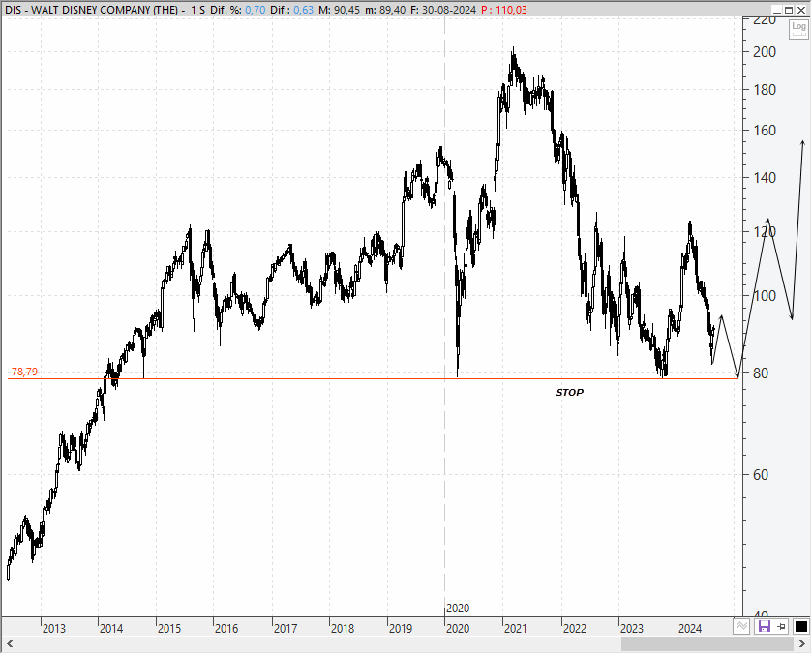Screen dimensions: 812x654
Task: Click the 2014 label on time axis
Action: point(111,629)
